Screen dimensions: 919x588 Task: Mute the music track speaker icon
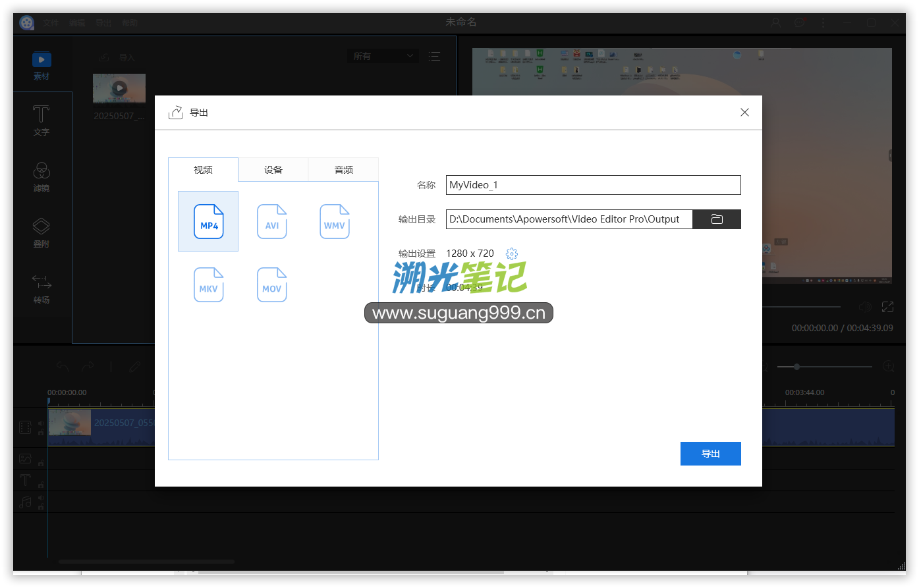41,498
